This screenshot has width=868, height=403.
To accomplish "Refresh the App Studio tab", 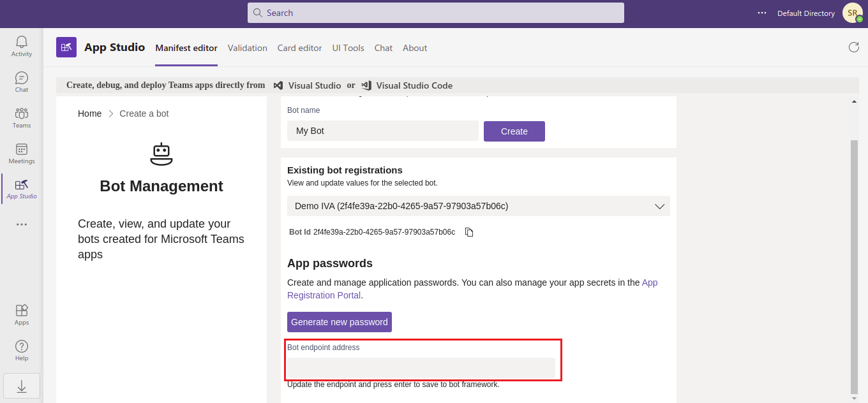I will (x=853, y=47).
